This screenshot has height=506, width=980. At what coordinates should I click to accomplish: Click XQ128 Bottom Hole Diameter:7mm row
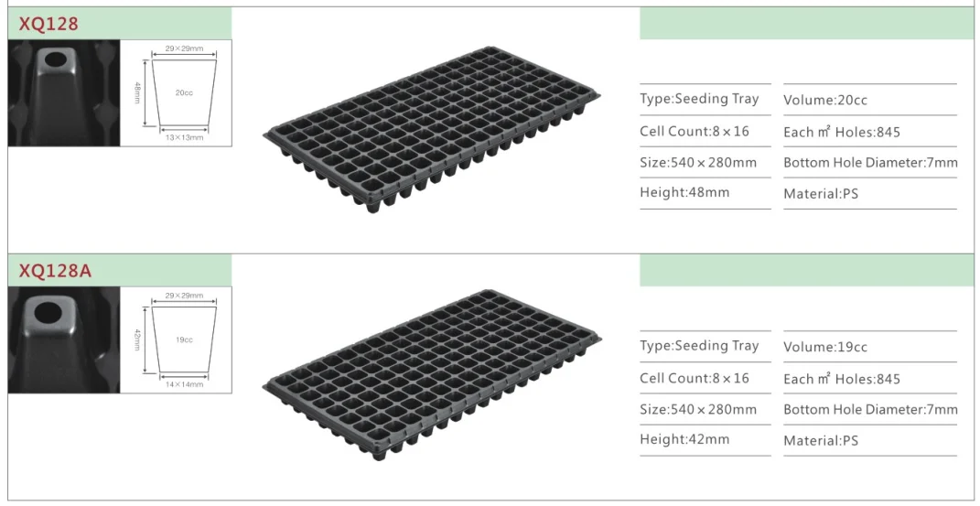(870, 163)
